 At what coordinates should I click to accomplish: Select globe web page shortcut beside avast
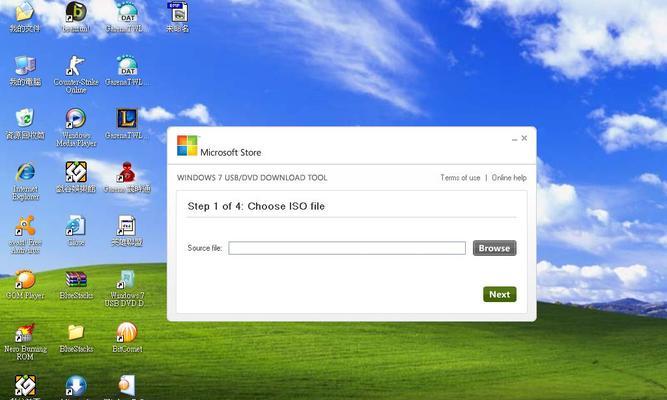76,231
